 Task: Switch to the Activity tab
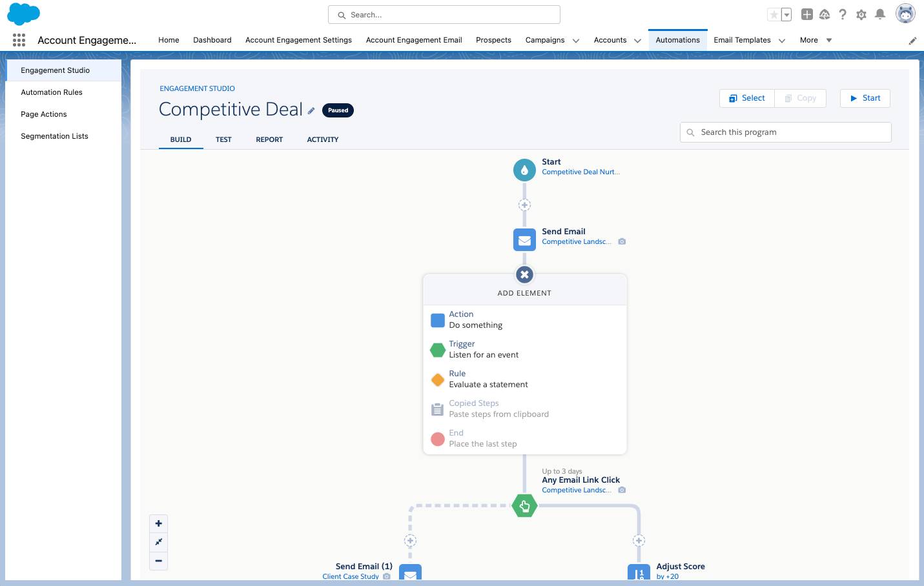(323, 139)
